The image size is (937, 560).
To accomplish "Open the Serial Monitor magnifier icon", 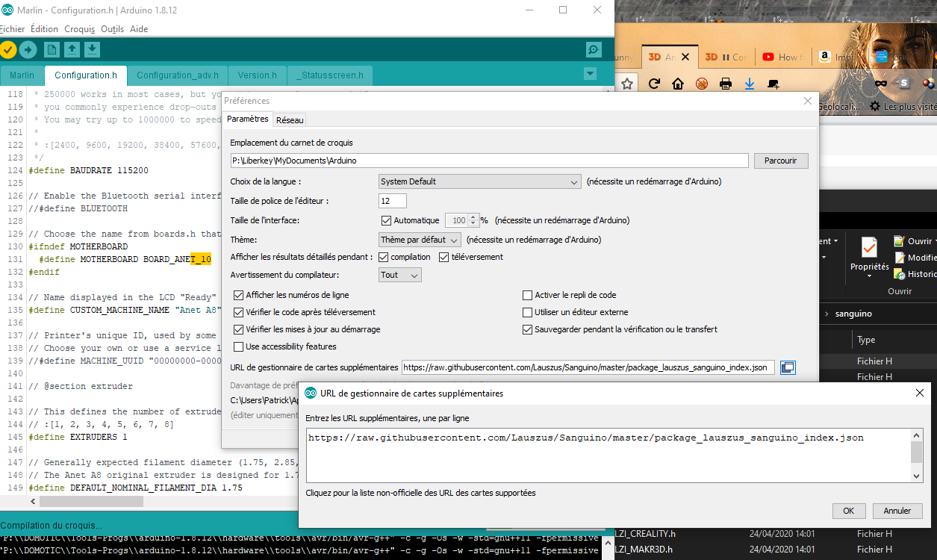I will (594, 49).
